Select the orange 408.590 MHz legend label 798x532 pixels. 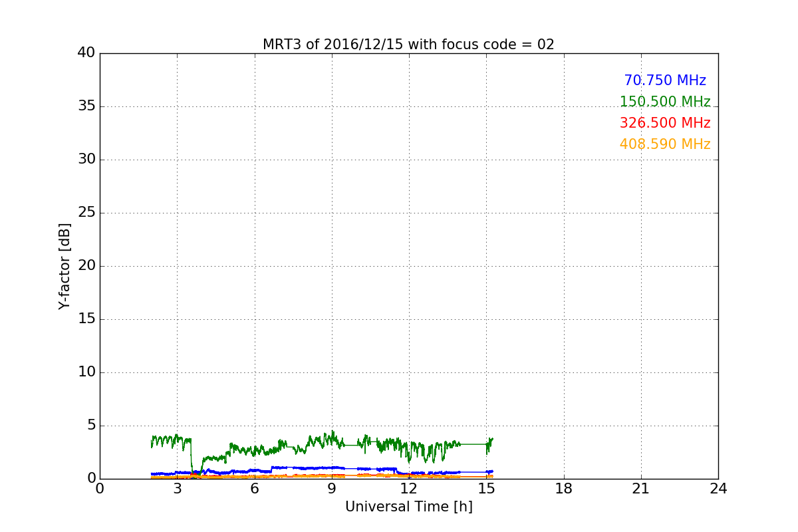pyautogui.click(x=665, y=144)
